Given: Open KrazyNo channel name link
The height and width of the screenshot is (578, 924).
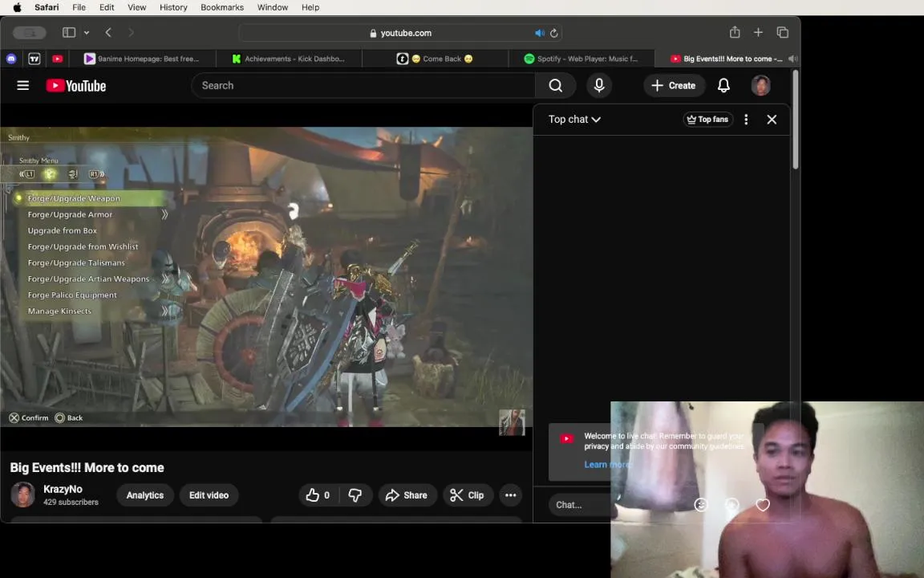Looking at the screenshot, I should (63, 489).
